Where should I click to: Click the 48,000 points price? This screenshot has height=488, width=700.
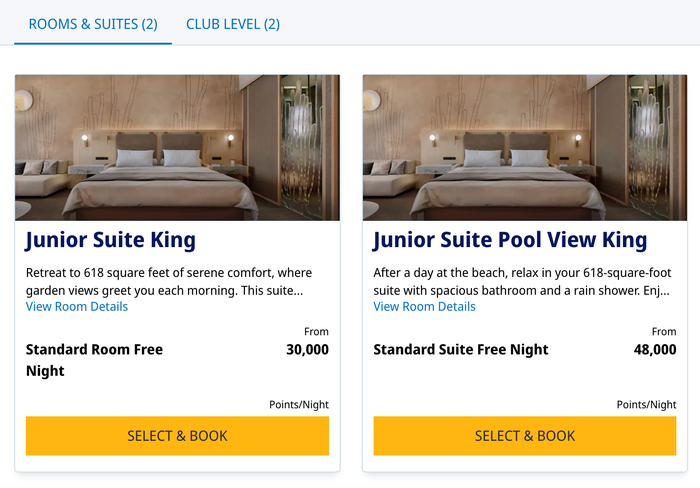pyautogui.click(x=655, y=350)
